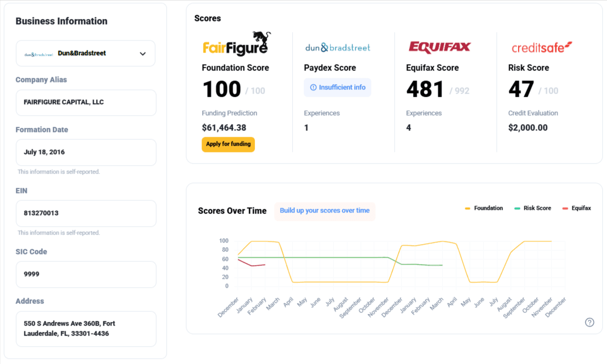
Task: Click the Creditsafe logo
Action: (542, 48)
